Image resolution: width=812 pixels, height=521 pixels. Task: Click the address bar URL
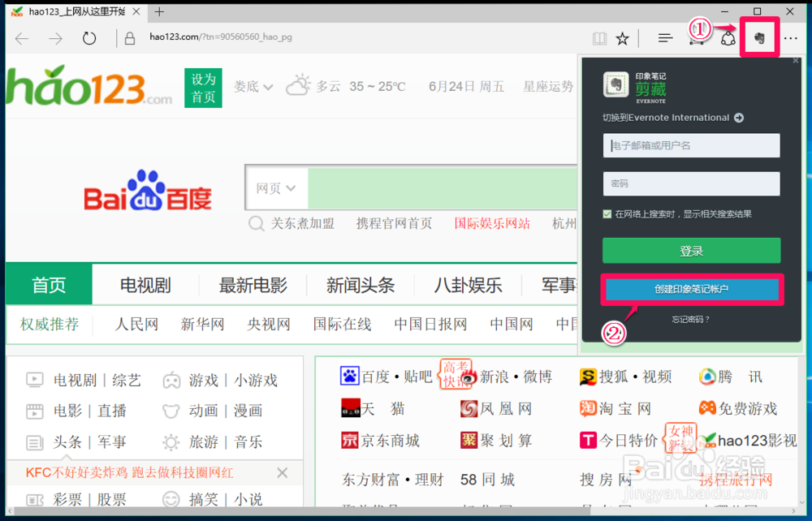pyautogui.click(x=221, y=37)
